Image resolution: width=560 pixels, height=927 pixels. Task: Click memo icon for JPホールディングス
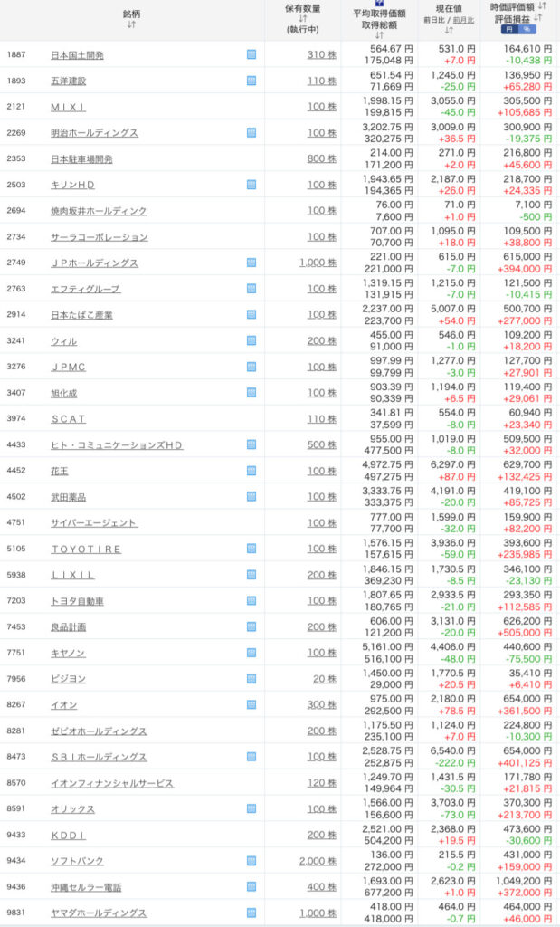coord(252,263)
